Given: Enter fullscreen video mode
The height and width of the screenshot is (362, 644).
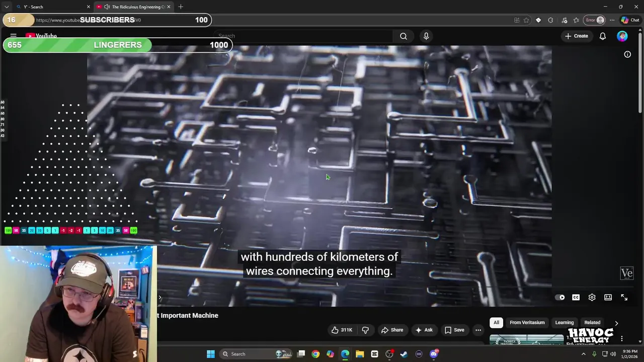Looking at the screenshot, I should click(x=624, y=297).
